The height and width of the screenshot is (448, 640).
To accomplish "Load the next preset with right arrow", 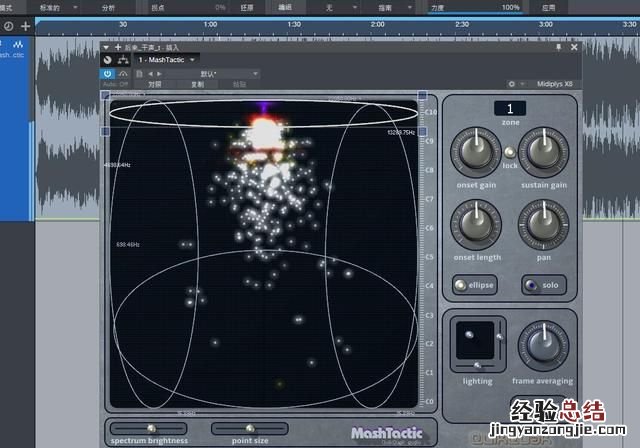I will tap(160, 74).
